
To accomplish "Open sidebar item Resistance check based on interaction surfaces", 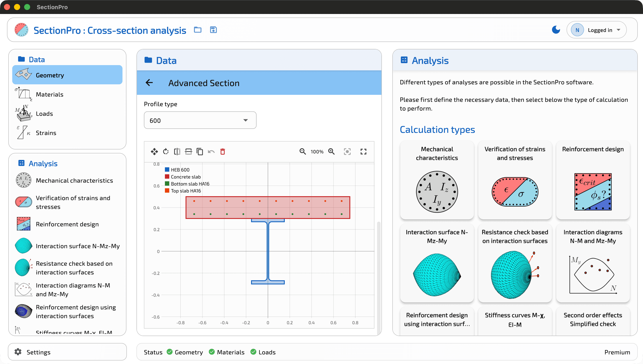I will pos(67,268).
